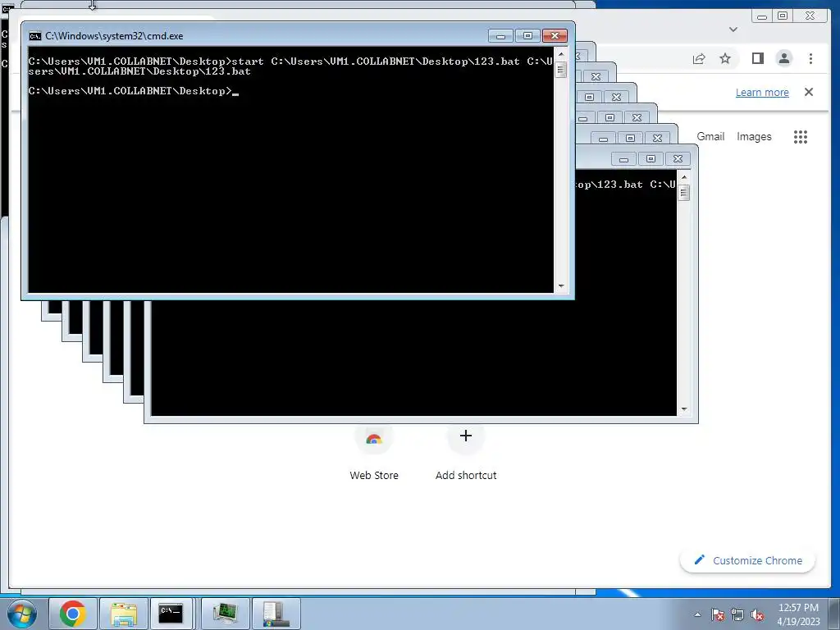Minimize the front cmd.exe window
840x630 pixels.
(x=500, y=36)
